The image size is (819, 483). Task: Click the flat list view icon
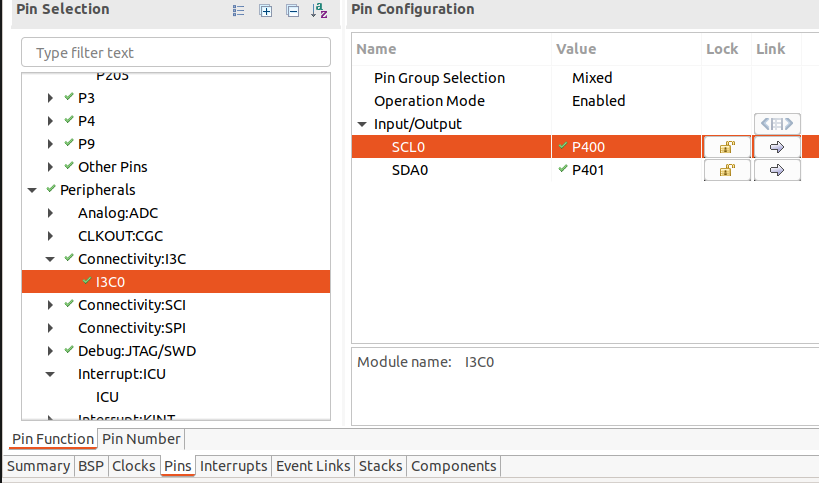click(x=239, y=11)
